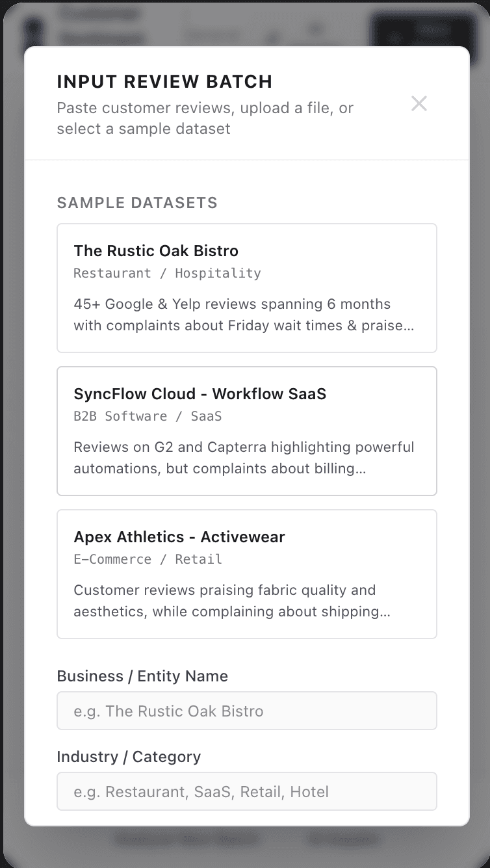The height and width of the screenshot is (868, 490).
Task: Click the E-Commerce / Retail category text
Action: (148, 559)
